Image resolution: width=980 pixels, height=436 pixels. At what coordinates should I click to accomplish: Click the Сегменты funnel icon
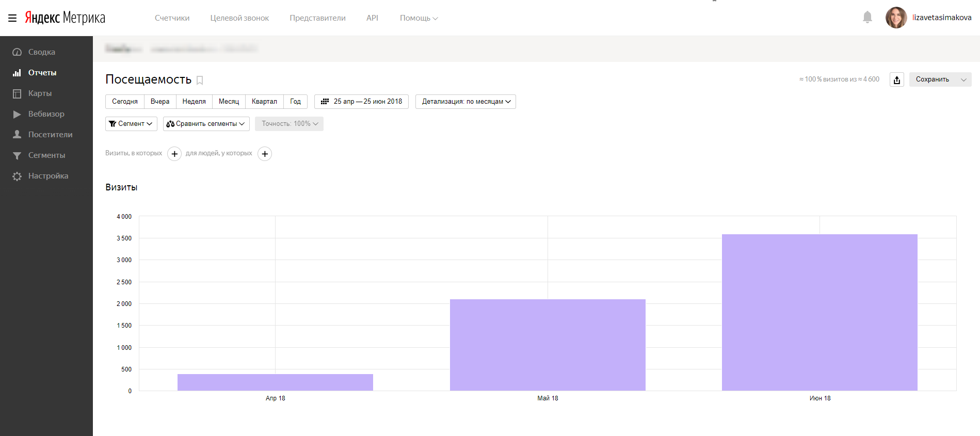pos(17,155)
